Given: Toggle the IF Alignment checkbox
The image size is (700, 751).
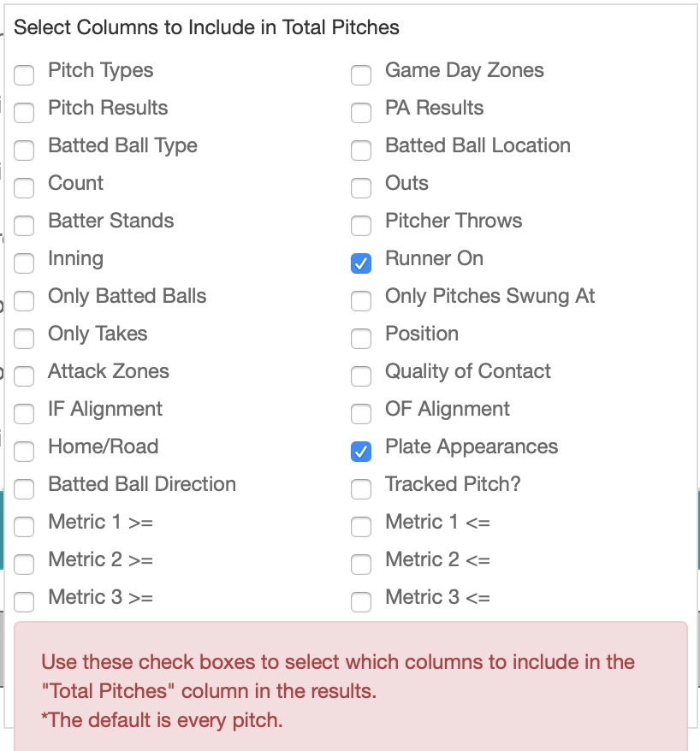Looking at the screenshot, I should [x=24, y=413].
